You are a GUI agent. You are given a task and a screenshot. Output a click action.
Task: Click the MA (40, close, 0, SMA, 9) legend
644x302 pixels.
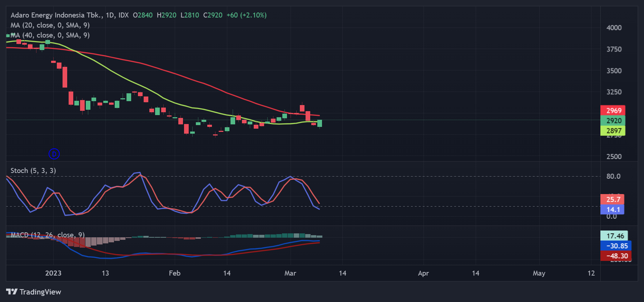point(50,35)
